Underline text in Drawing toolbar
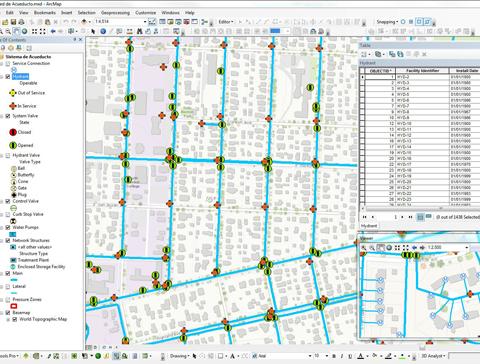Image resolution: width=480 pixels, height=364 pixels. click(x=350, y=356)
